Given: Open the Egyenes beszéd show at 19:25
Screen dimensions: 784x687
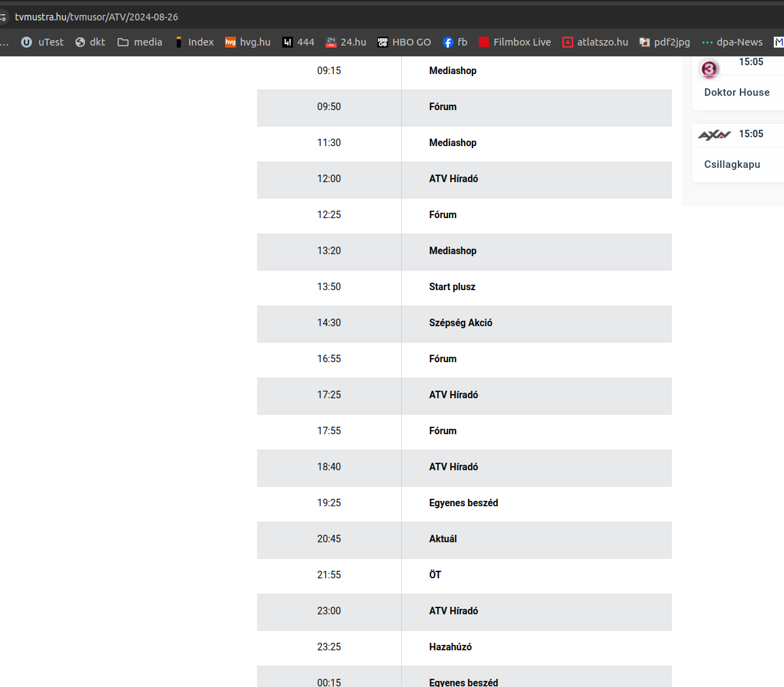Looking at the screenshot, I should (463, 503).
